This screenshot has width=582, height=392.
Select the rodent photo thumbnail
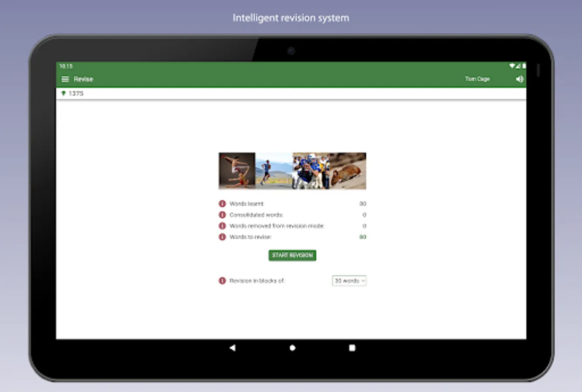coord(348,171)
